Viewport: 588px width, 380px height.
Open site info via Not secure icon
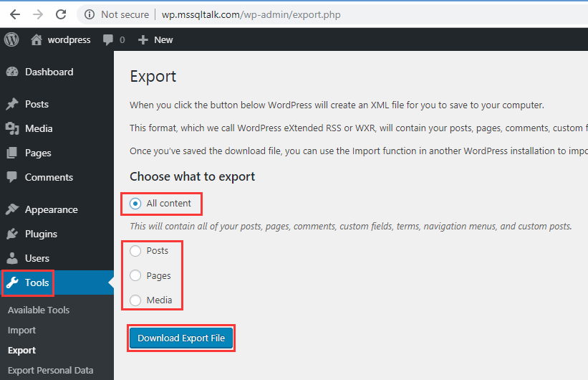click(x=90, y=14)
